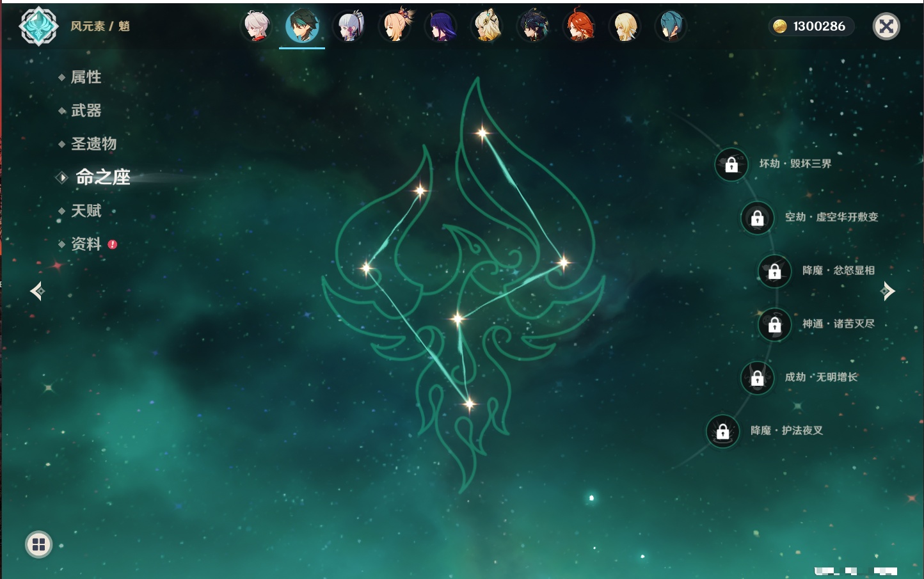This screenshot has width=924, height=579.
Task: Open the 成劫·无明增长 constellation lock
Action: pyautogui.click(x=757, y=378)
